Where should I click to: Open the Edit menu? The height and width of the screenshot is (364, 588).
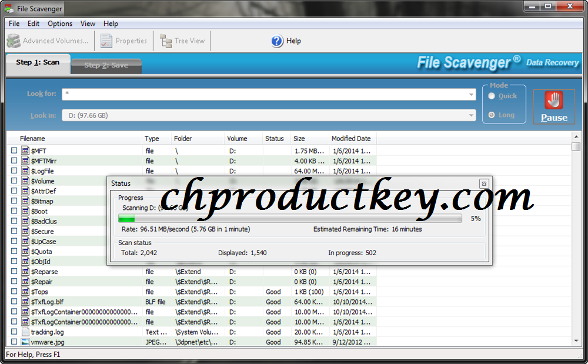(x=34, y=24)
